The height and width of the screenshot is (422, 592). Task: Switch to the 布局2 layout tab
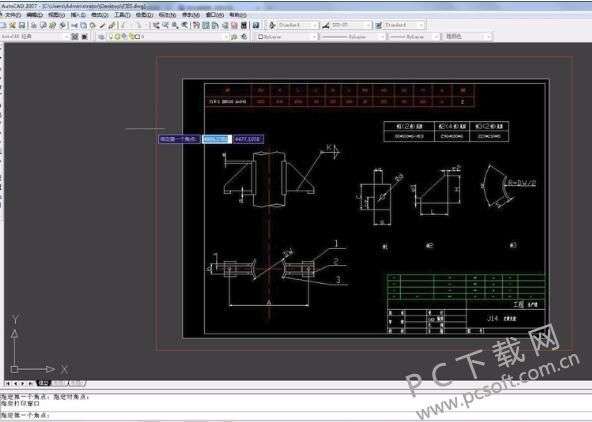tap(77, 383)
